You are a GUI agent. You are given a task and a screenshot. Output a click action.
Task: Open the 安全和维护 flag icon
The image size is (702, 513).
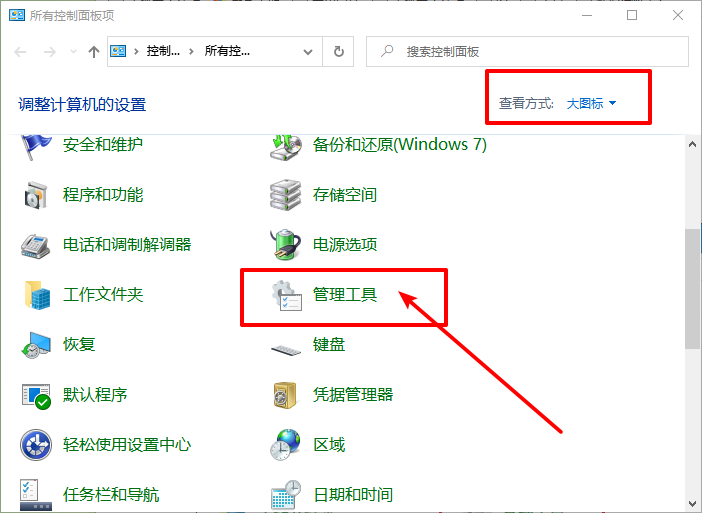tap(36, 145)
